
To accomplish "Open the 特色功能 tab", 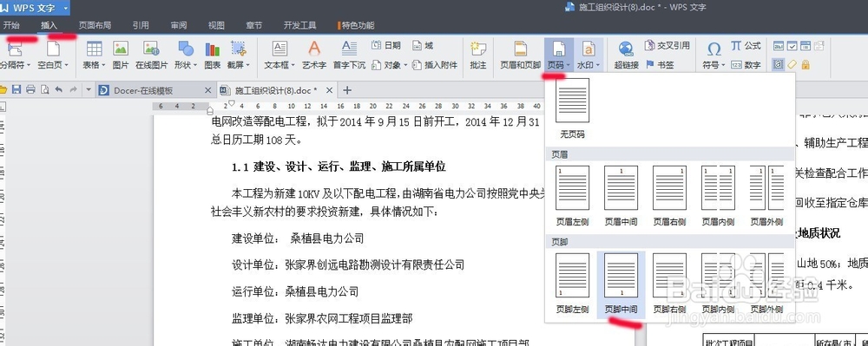I will pos(356,25).
